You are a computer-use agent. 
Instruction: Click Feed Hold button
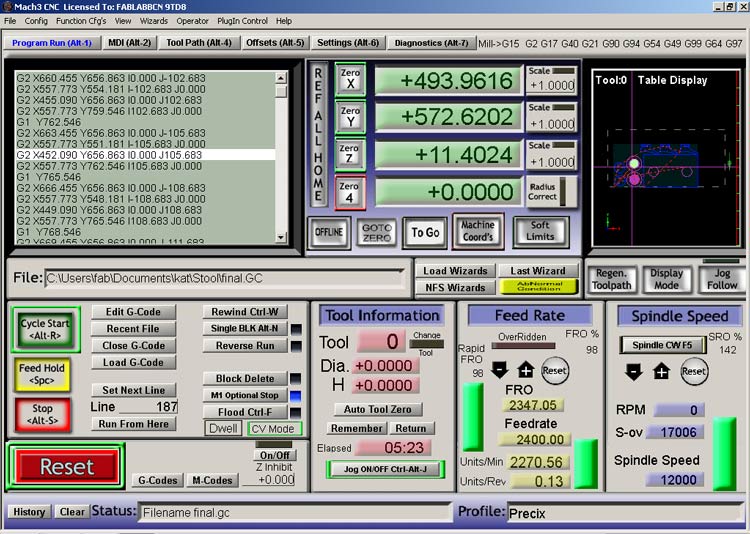42,375
